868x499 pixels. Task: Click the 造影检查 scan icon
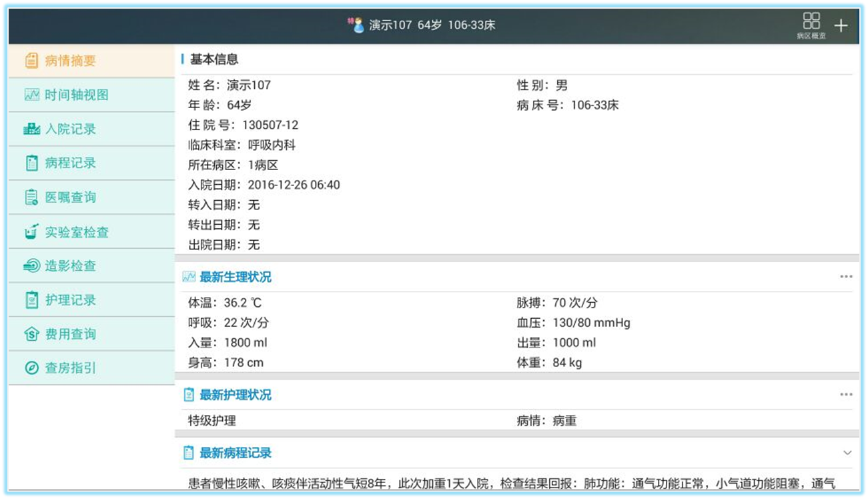coord(31,266)
